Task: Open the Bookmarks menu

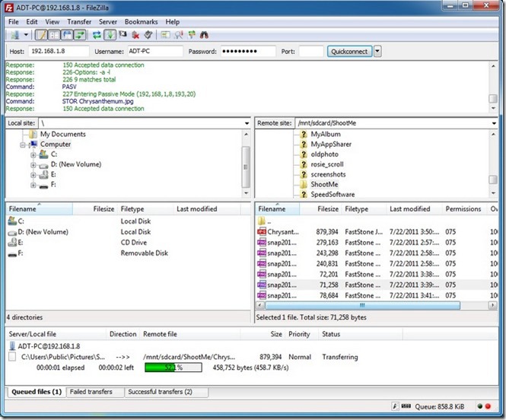Action: coord(141,22)
